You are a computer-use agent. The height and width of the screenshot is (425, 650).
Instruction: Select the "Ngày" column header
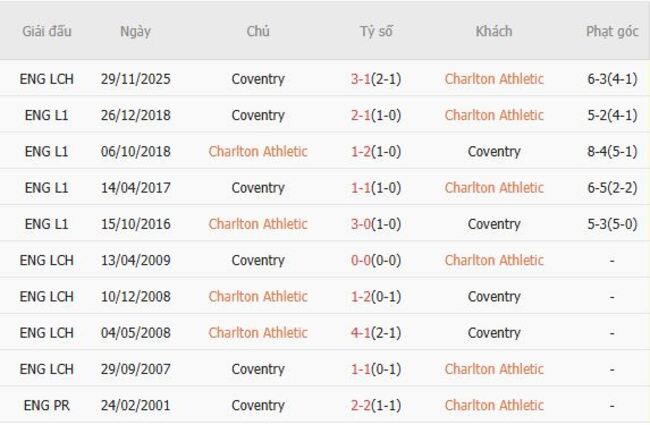point(135,31)
